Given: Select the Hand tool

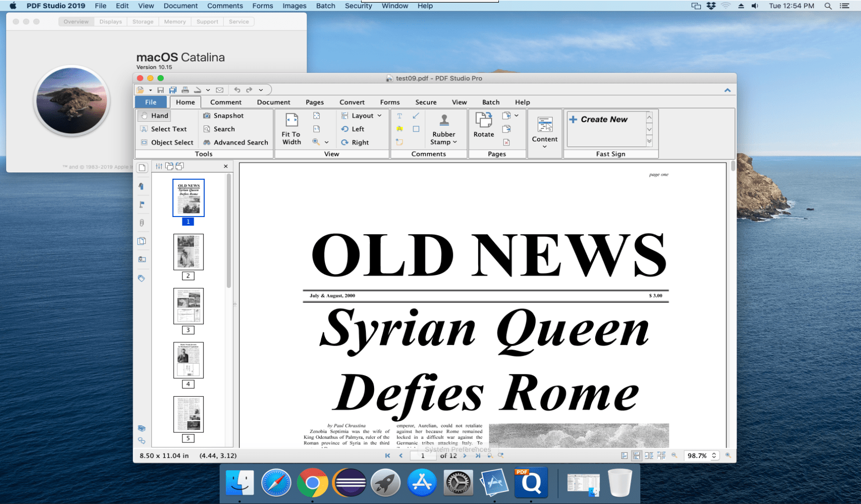Looking at the screenshot, I should pyautogui.click(x=154, y=116).
